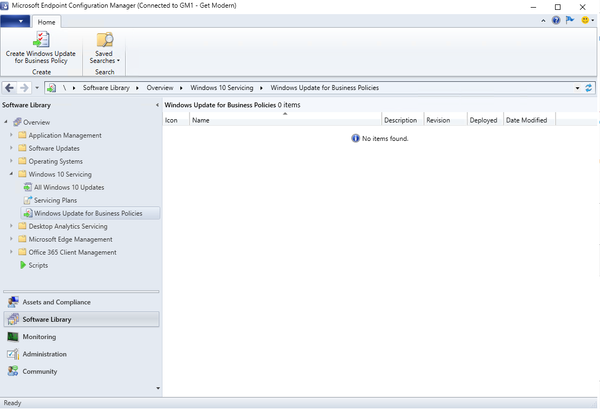Click Windows 10 Servicing in the breadcrumb
The width and height of the screenshot is (600, 409).
point(222,88)
